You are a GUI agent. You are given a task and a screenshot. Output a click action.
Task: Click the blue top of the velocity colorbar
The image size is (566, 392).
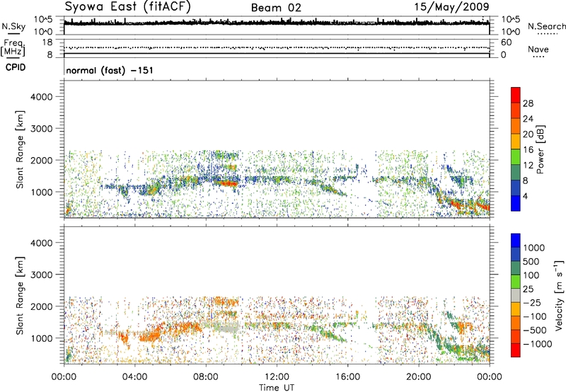[516, 241]
